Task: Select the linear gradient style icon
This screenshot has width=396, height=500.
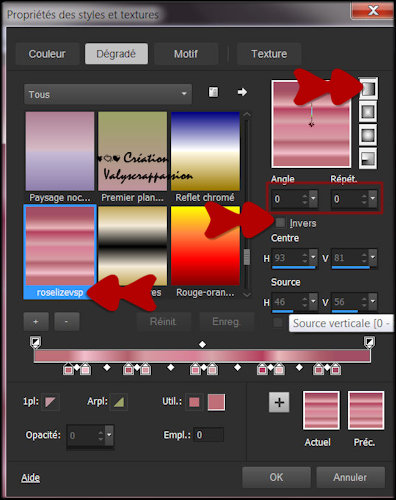Action: click(x=368, y=89)
